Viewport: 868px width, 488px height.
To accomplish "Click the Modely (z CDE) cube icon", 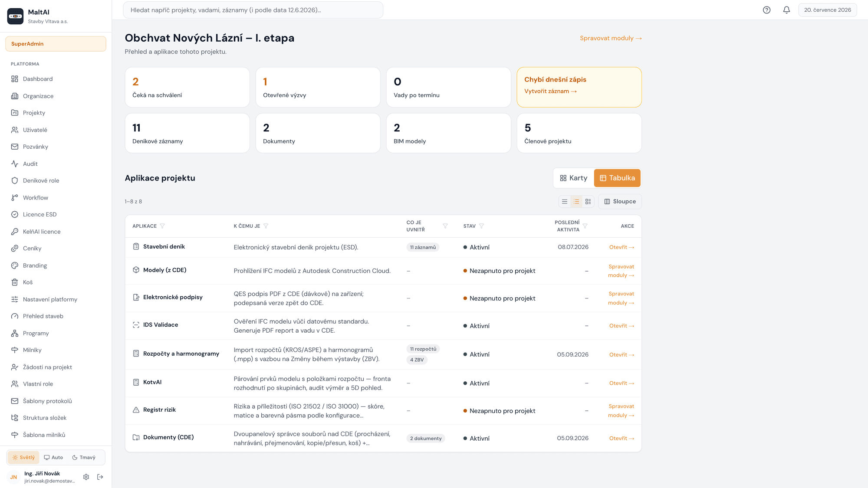I will (x=136, y=270).
